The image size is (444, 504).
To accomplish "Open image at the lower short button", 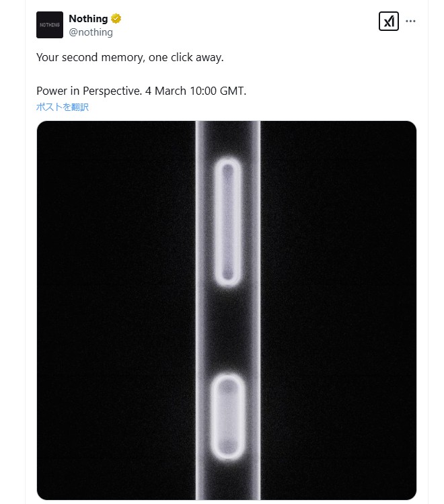I will (x=227, y=418).
